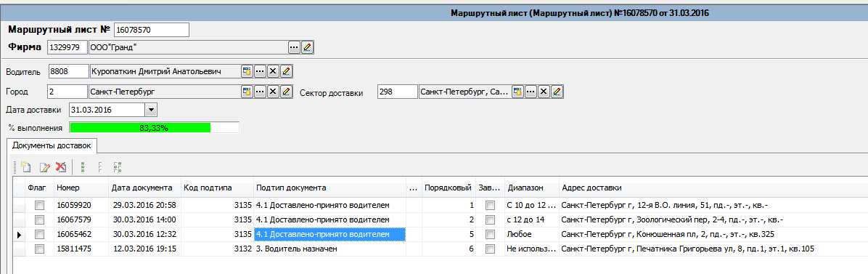Click the address cell with Печатника Григорьева ул, 8

pos(713,249)
